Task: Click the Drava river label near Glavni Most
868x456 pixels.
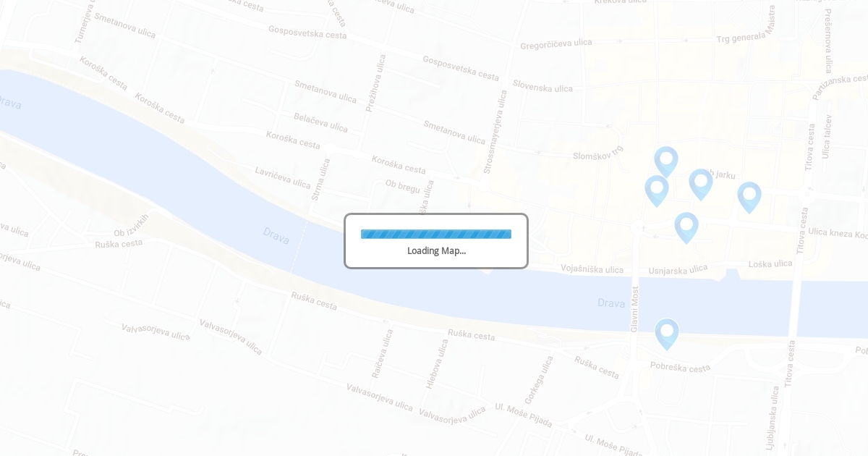Action: pyautogui.click(x=611, y=303)
